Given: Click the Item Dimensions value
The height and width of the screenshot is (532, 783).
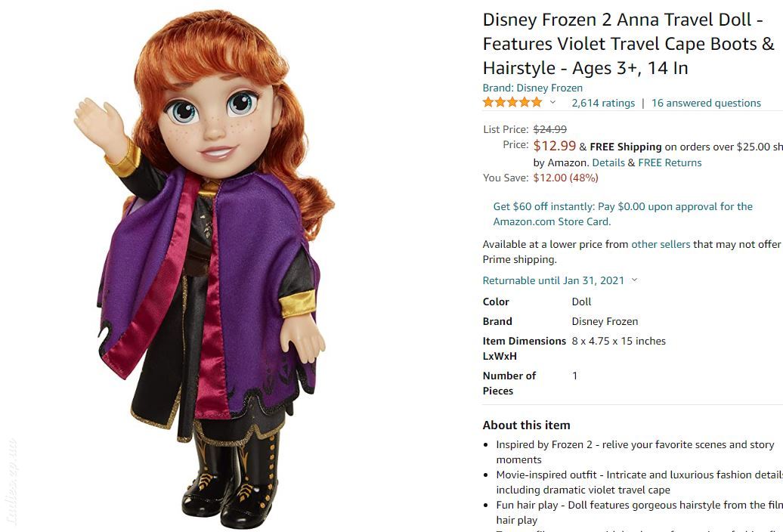Looking at the screenshot, I should tap(619, 341).
